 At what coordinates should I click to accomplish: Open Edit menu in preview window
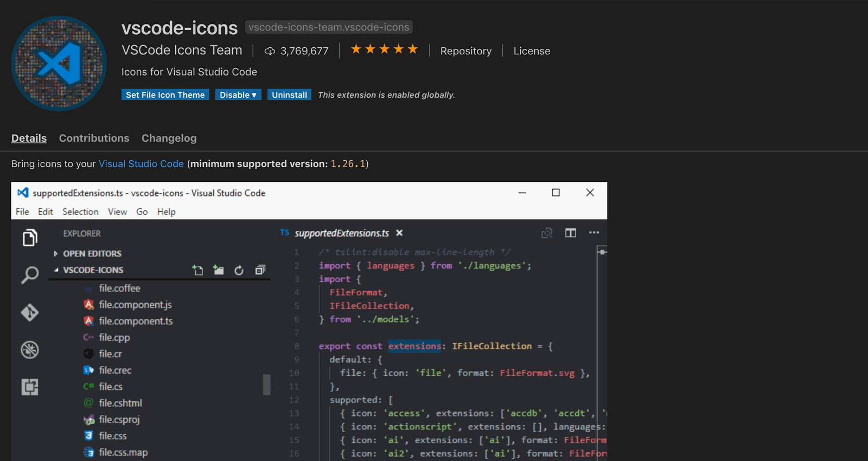coord(46,212)
